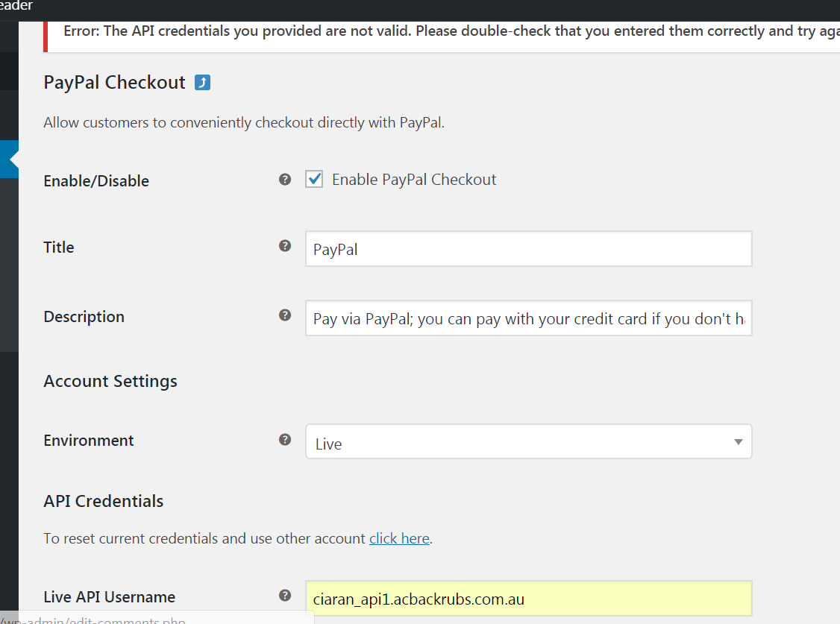Click the help icon beside Environment
This screenshot has width=840, height=624.
pos(285,439)
